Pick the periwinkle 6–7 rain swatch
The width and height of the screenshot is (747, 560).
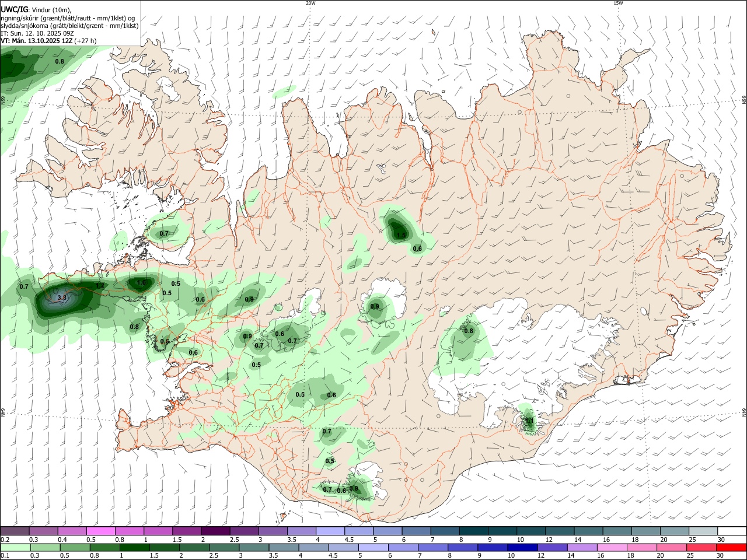[x=402, y=547]
